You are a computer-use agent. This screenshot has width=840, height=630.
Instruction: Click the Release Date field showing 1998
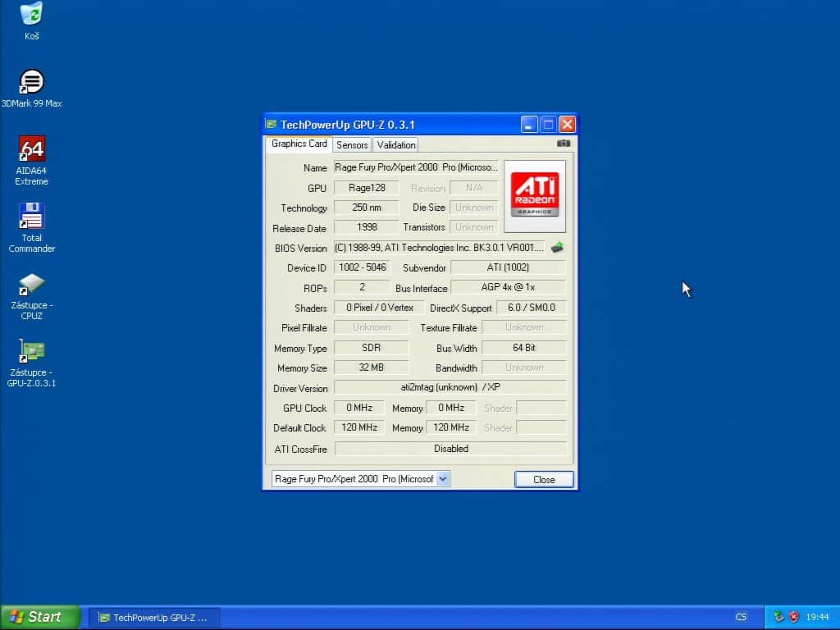click(x=367, y=228)
